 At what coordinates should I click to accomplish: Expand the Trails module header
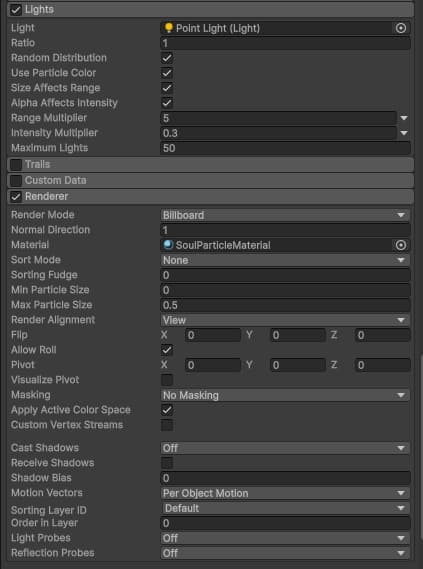tap(211, 164)
